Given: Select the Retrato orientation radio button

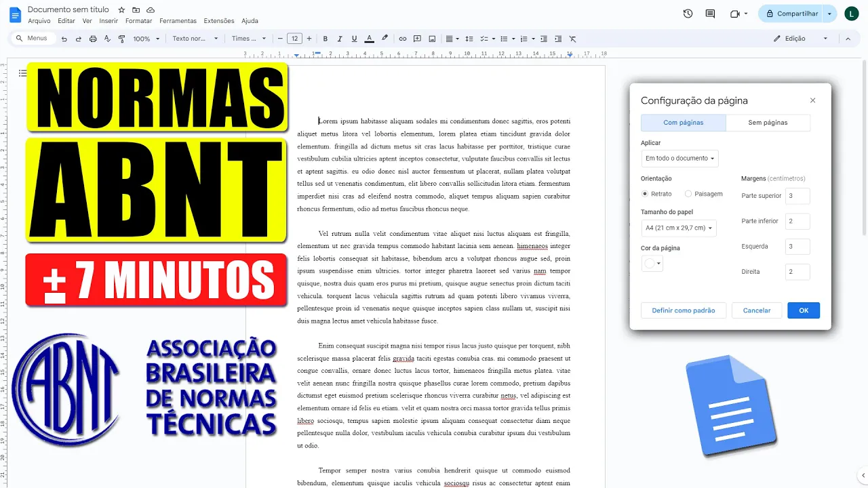Looking at the screenshot, I should click(645, 194).
